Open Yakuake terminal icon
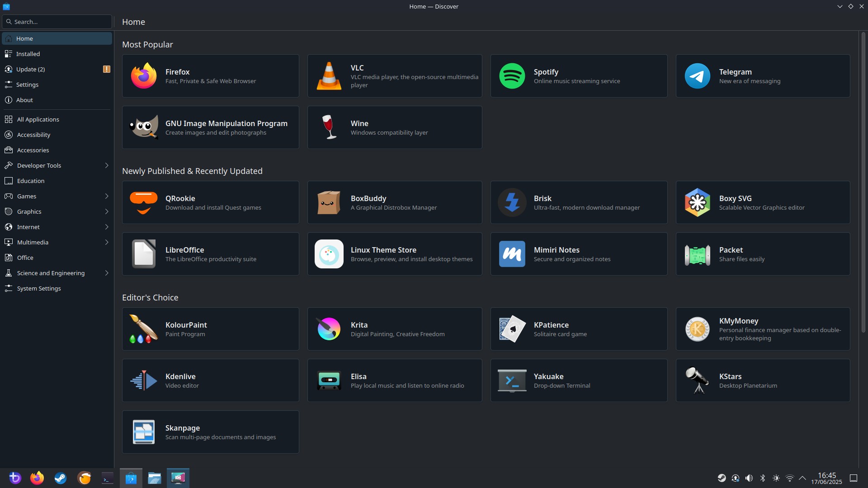The image size is (868, 488). point(512,380)
